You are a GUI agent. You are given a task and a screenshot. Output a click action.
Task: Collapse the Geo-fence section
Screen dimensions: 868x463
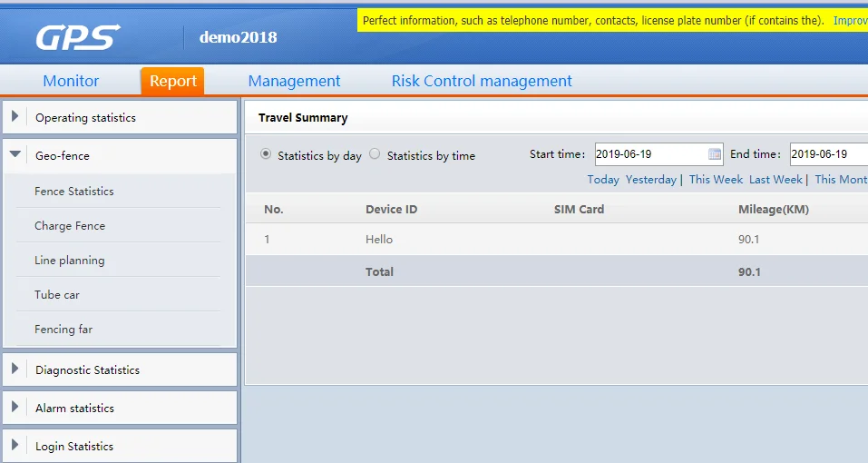pos(62,155)
